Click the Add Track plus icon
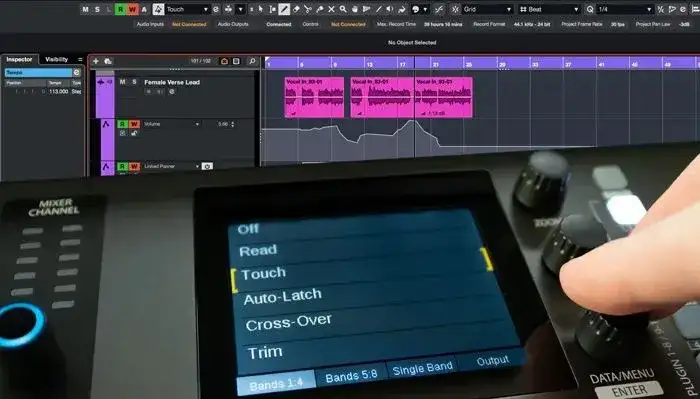The width and height of the screenshot is (700, 399). (x=96, y=61)
